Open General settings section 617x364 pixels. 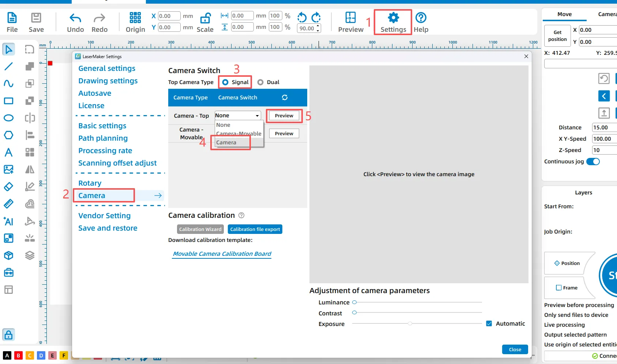click(x=107, y=68)
